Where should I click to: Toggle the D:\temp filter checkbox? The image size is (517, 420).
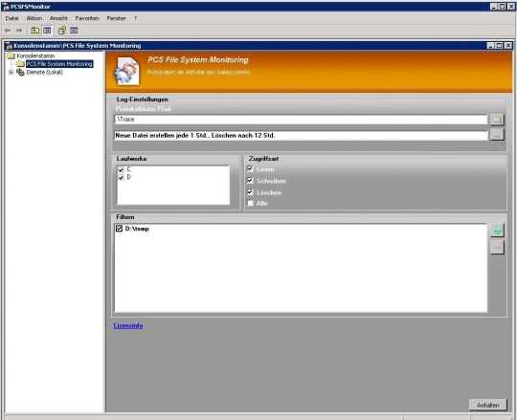point(119,229)
